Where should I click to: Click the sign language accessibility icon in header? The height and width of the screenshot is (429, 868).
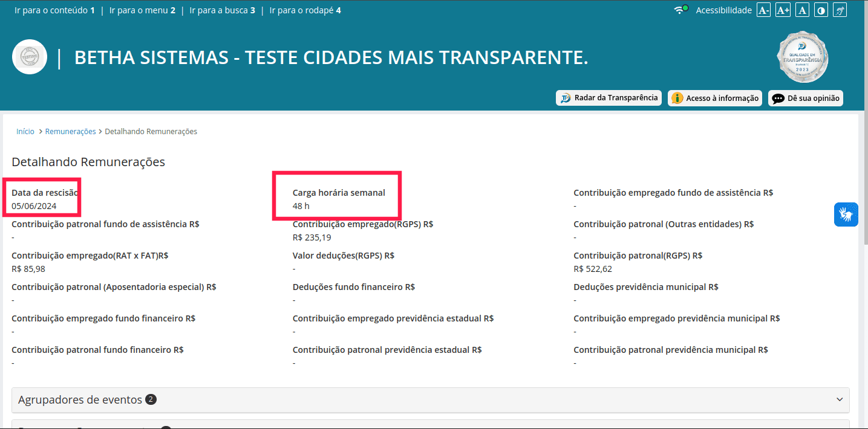840,10
